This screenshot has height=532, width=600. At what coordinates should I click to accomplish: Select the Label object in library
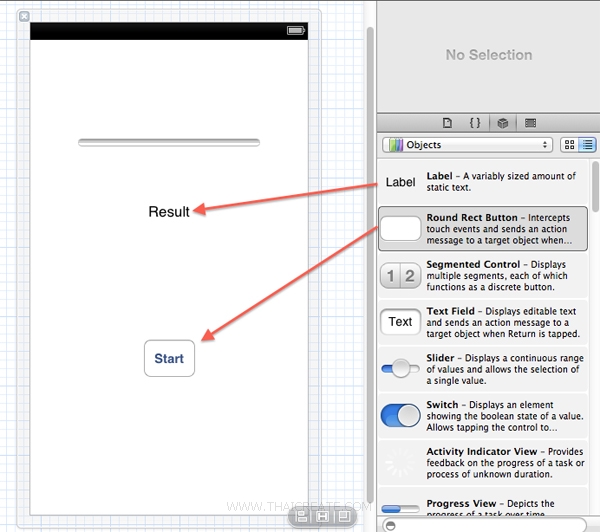click(483, 182)
